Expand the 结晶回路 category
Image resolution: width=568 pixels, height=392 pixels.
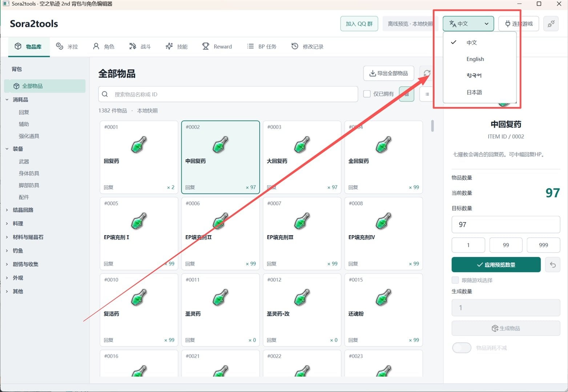coord(7,210)
